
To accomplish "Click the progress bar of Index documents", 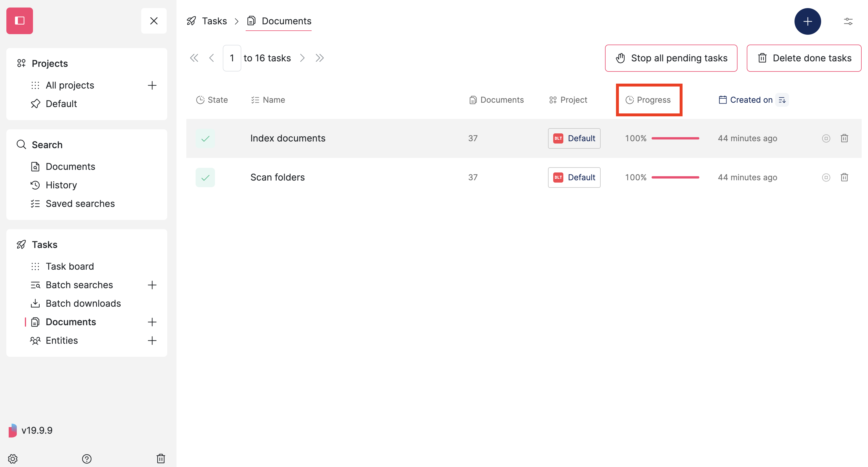I will 675,138.
